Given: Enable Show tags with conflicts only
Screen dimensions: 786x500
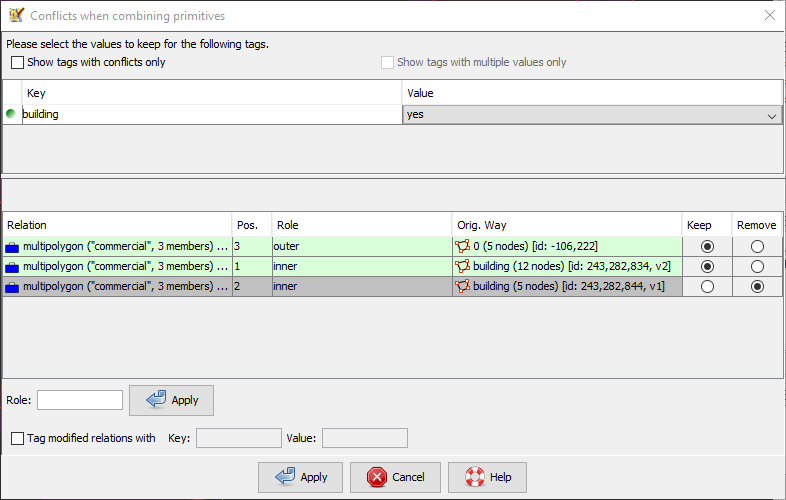Looking at the screenshot, I should coord(18,62).
